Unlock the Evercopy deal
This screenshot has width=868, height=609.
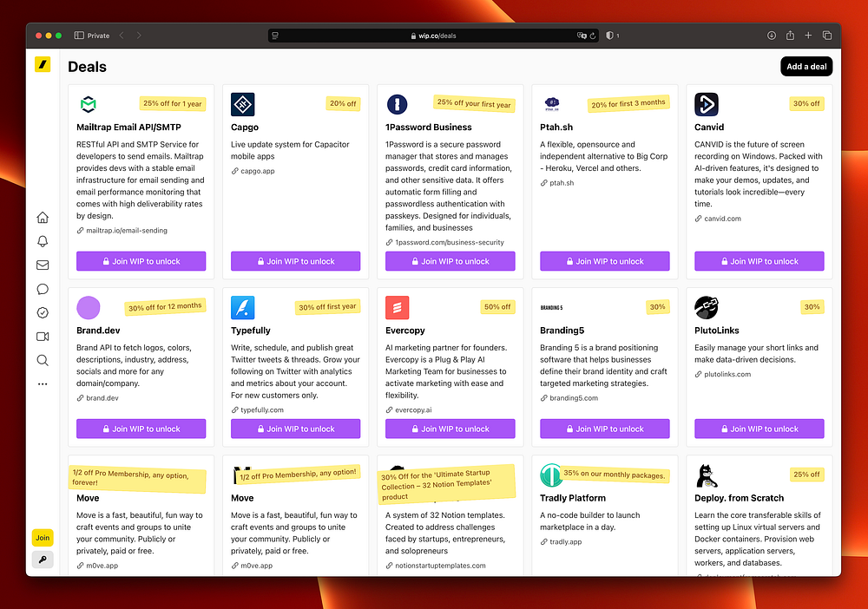(450, 429)
